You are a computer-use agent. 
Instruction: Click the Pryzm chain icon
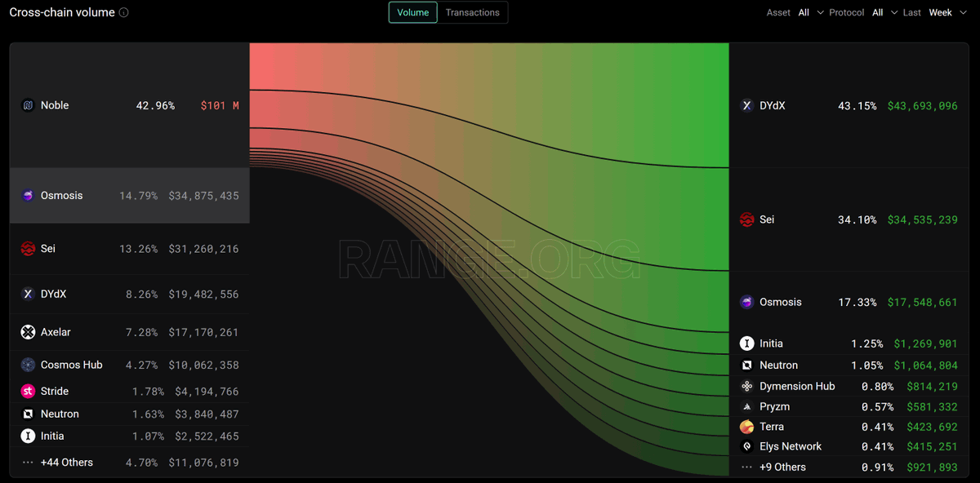tap(746, 406)
